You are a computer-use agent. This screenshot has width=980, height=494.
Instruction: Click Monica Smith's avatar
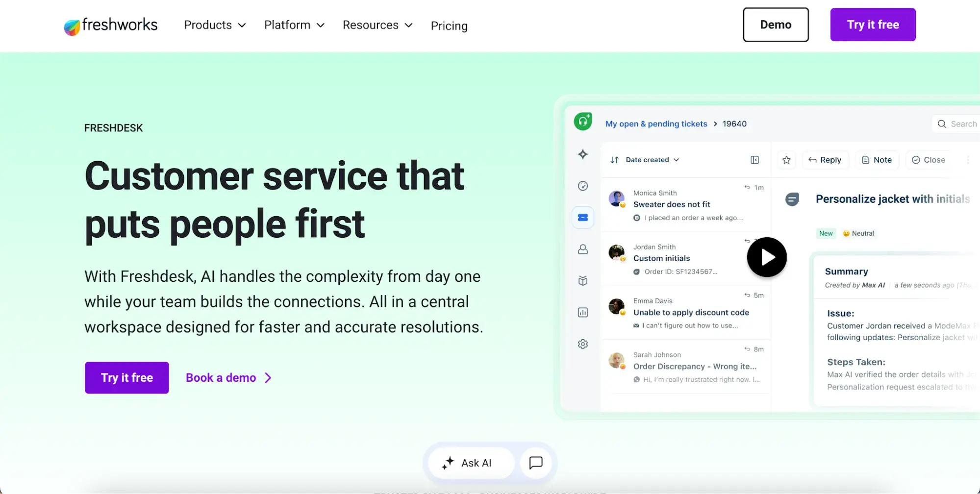coord(616,198)
